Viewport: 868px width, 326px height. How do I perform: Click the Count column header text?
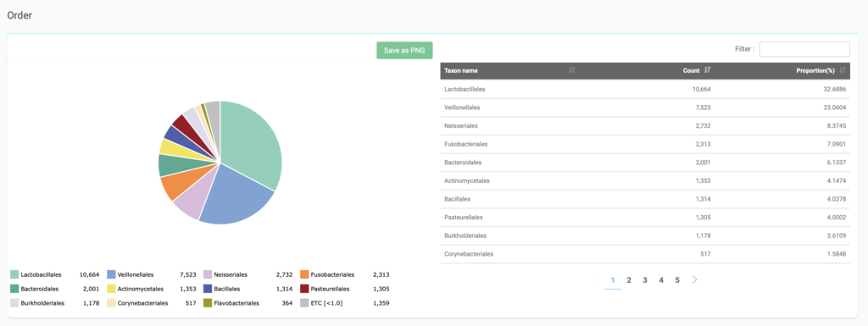coord(692,70)
